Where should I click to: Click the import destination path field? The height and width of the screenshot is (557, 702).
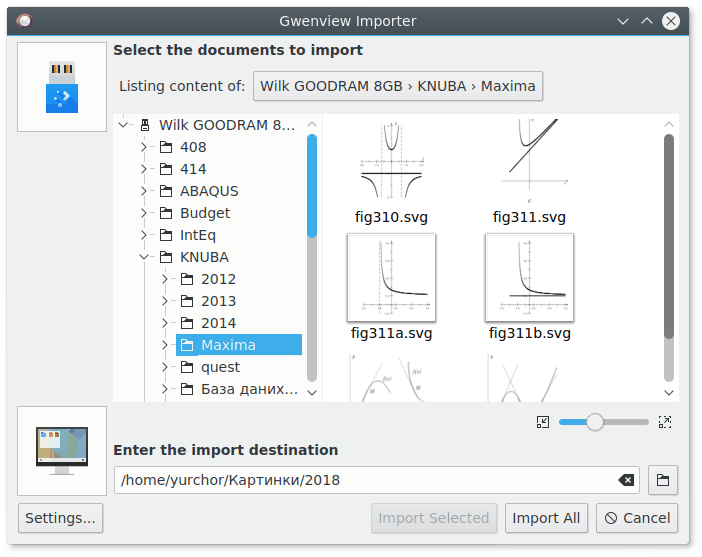click(377, 480)
